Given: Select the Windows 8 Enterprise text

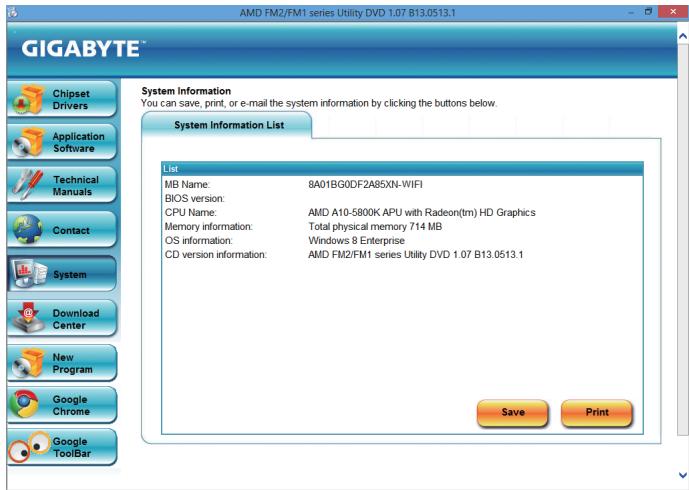Looking at the screenshot, I should point(356,241).
